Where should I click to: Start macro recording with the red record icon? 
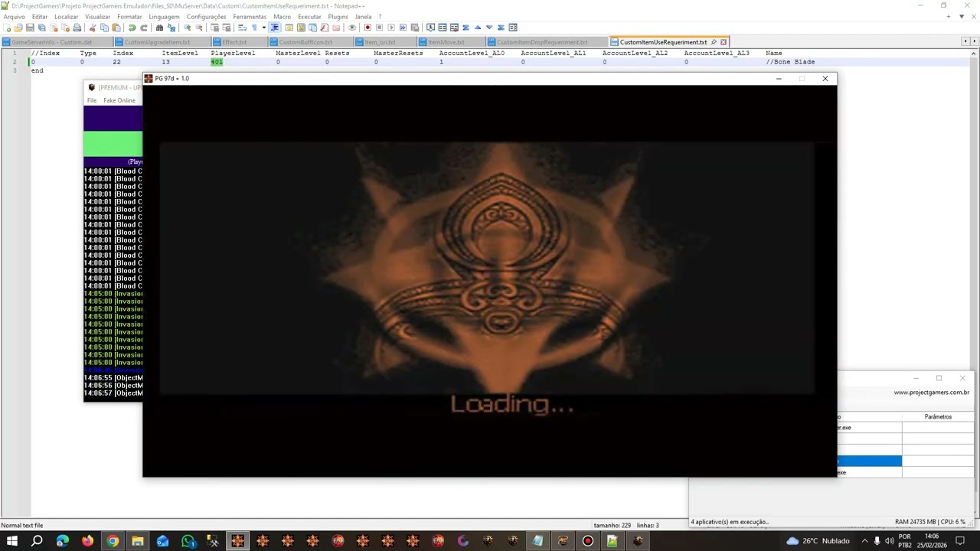pyautogui.click(x=367, y=28)
